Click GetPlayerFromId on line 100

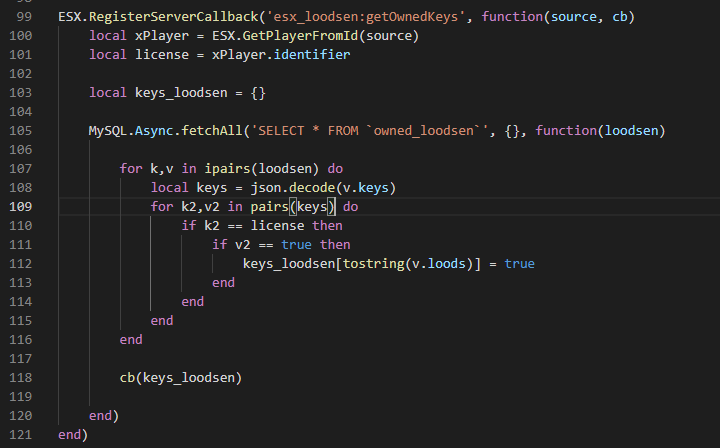click(x=300, y=36)
